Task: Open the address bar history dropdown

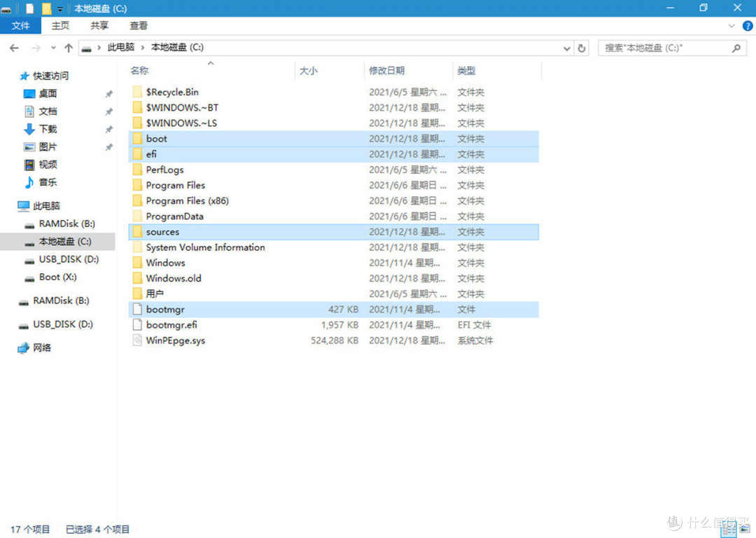Action: coord(567,48)
